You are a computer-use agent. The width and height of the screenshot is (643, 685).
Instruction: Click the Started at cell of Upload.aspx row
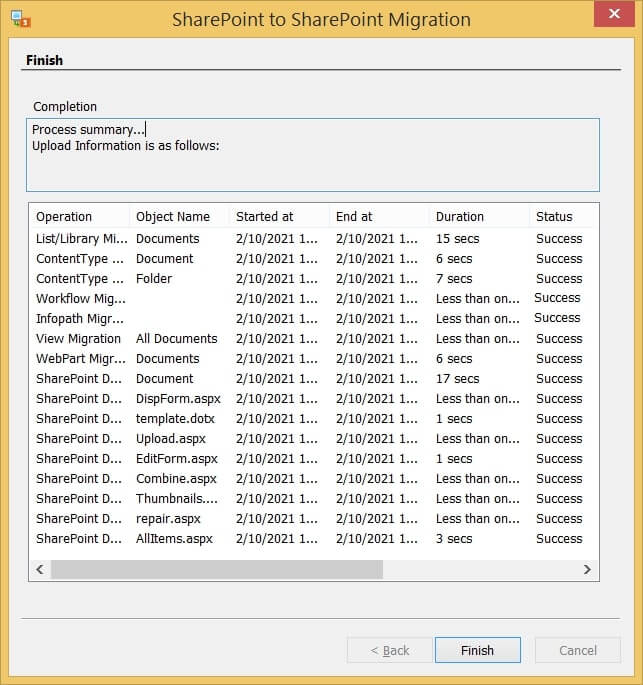(x=277, y=439)
